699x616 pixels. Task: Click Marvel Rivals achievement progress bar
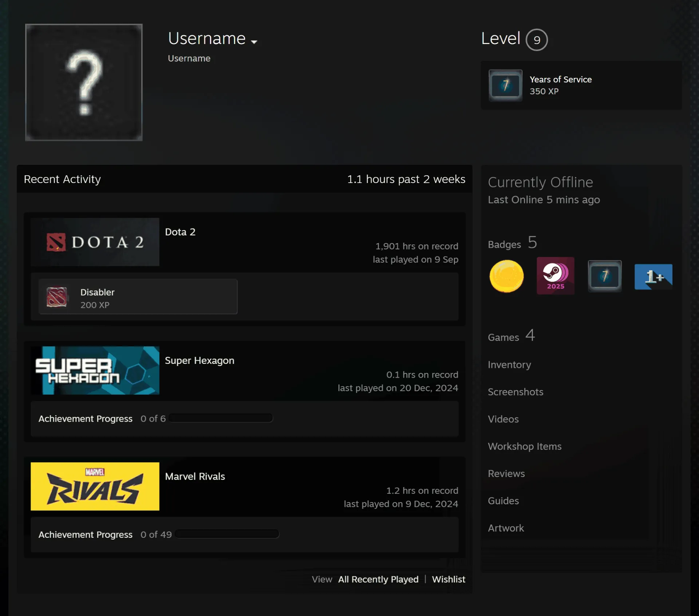227,534
